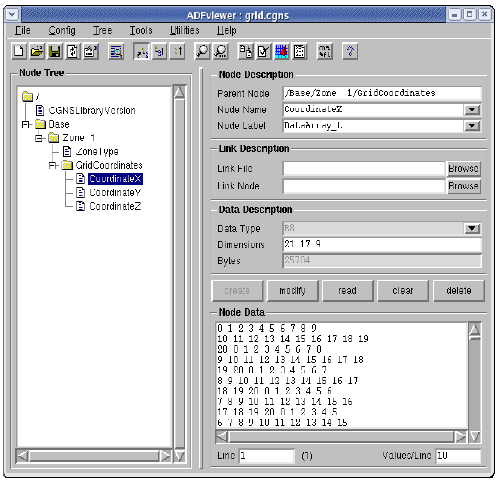This screenshot has width=499, height=482.
Task: Click the modify button
Action: click(x=292, y=291)
